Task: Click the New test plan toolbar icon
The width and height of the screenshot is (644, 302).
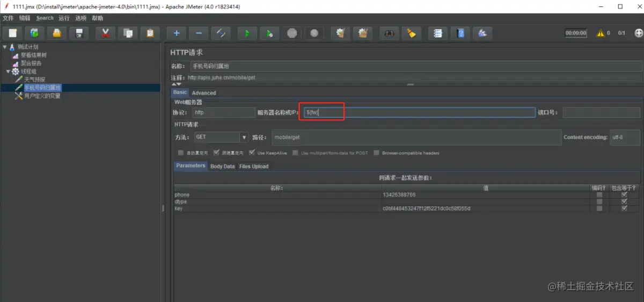Action: 13,33
